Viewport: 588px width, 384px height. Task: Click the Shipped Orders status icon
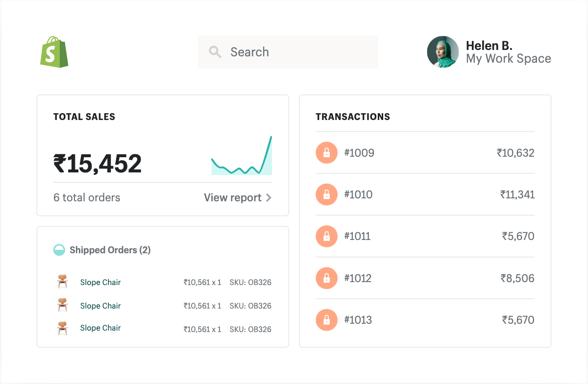point(59,250)
